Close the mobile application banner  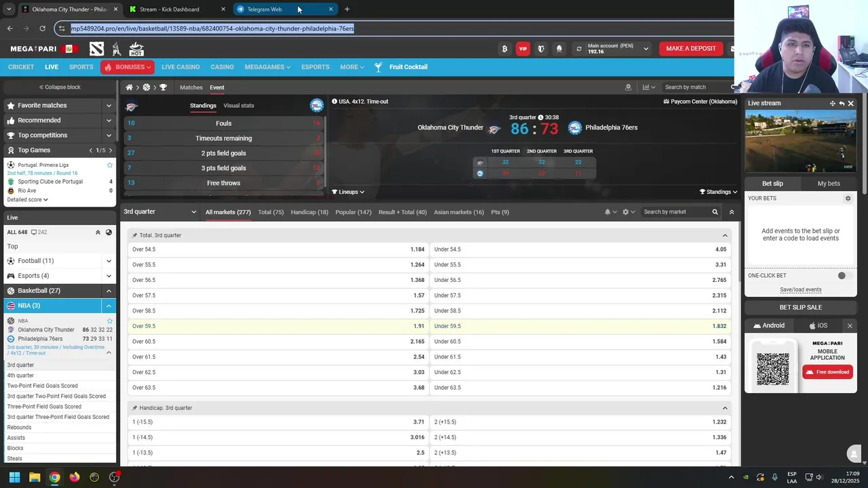(850, 326)
